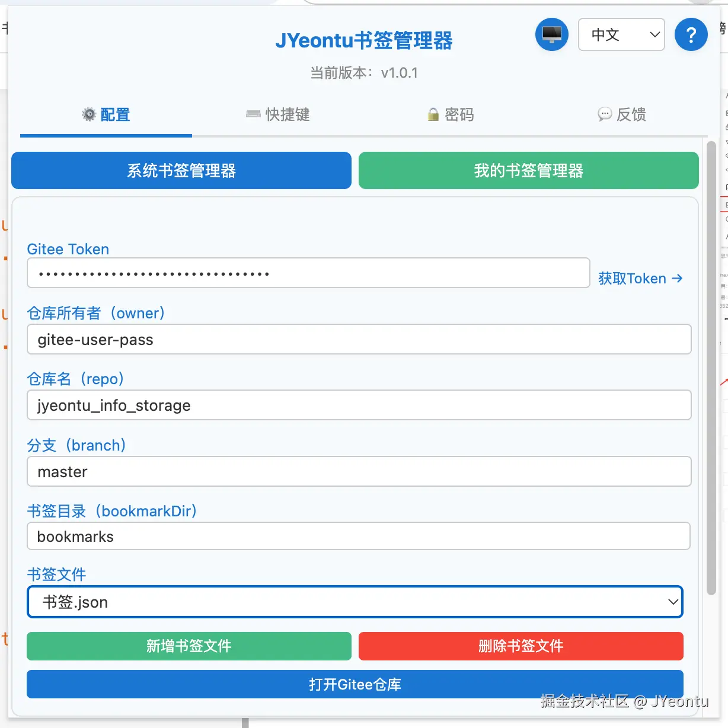Switch to the 快捷键 tab

(278, 114)
